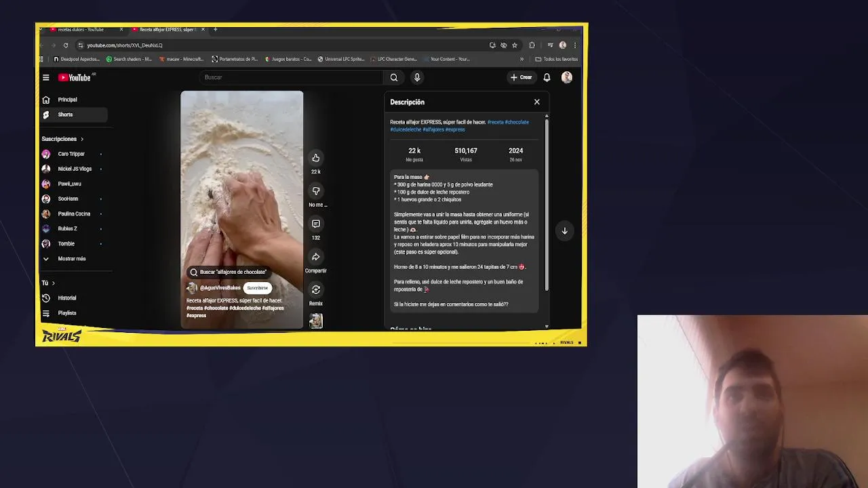The height and width of the screenshot is (488, 868).
Task: Expand 'Mostrar más' subscriptions
Action: coord(73,259)
